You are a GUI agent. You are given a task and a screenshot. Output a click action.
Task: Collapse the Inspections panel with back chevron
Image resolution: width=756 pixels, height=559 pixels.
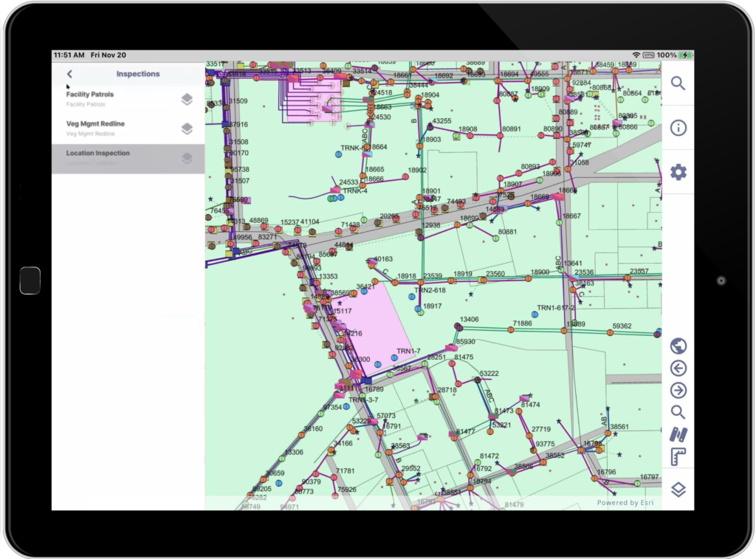coord(69,74)
